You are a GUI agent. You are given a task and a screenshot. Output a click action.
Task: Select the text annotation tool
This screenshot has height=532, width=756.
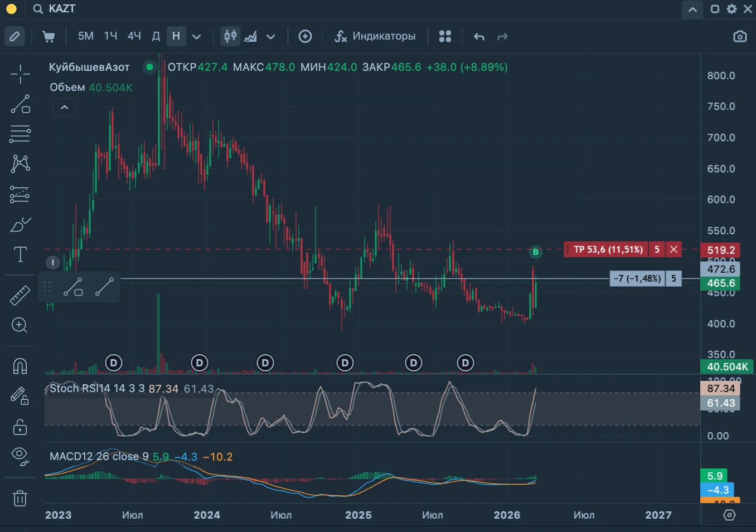(20, 254)
